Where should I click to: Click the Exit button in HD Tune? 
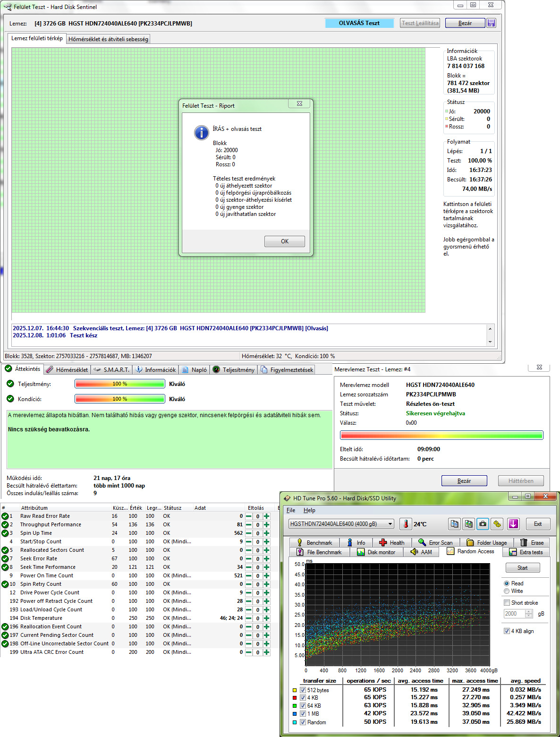pos(538,524)
